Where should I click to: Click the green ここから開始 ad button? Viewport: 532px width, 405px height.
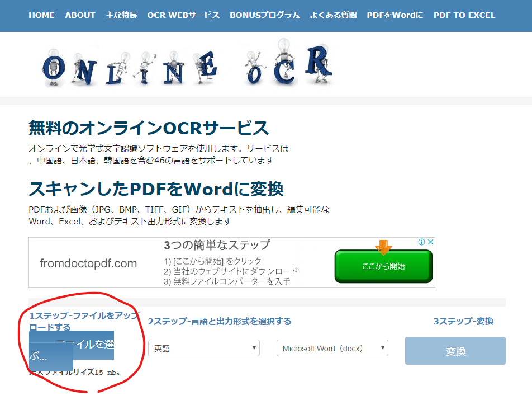(x=383, y=266)
